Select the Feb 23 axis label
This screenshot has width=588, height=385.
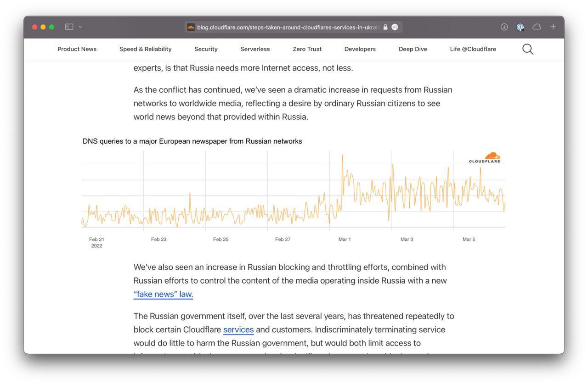(x=158, y=239)
